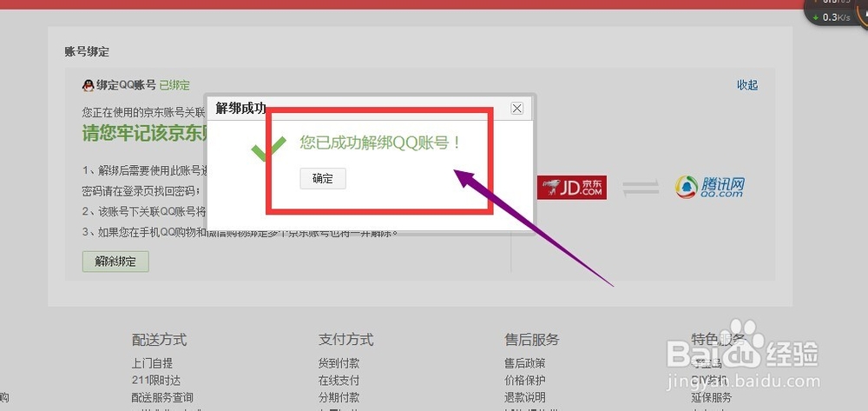Click the 售后服务 heading

pyautogui.click(x=532, y=339)
